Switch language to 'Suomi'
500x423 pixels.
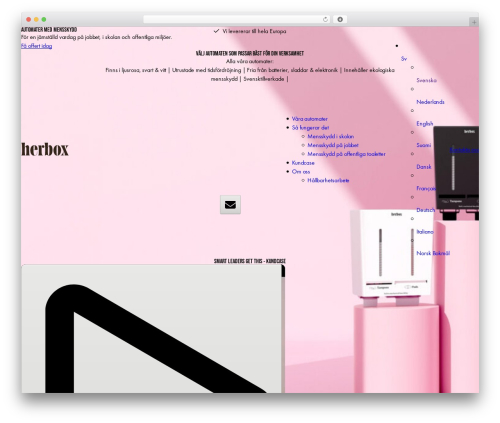click(423, 145)
